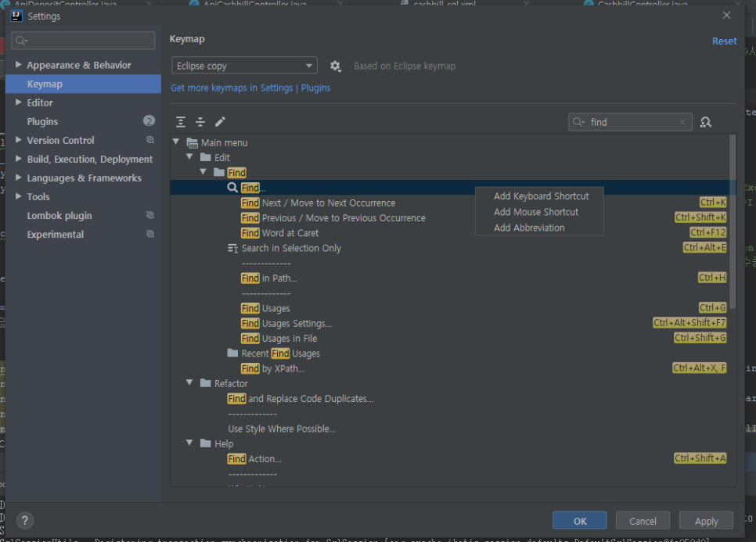Click the OK button
The image size is (756, 542).
[x=580, y=521]
